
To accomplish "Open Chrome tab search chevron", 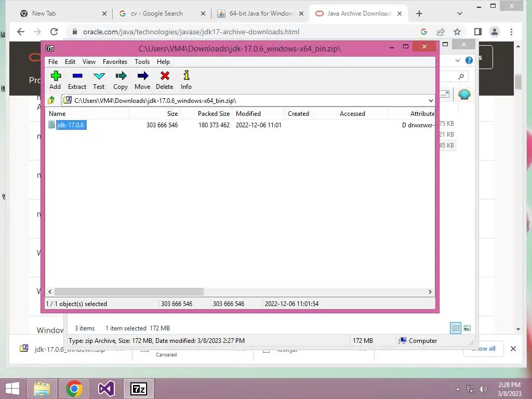I will (460, 14).
